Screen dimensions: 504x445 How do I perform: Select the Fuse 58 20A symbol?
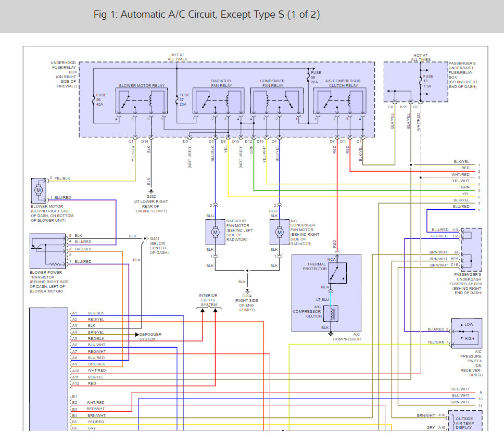coord(308,78)
